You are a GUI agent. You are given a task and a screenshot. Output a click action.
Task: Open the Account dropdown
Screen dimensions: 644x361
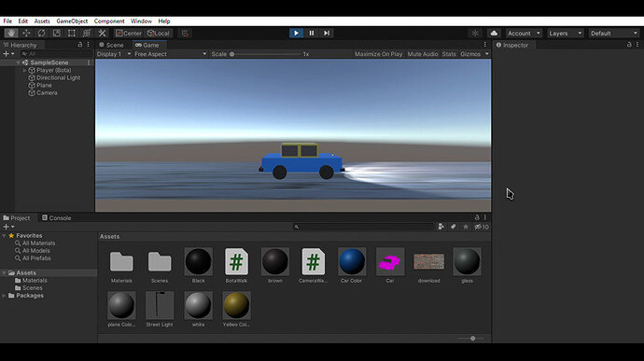(524, 34)
